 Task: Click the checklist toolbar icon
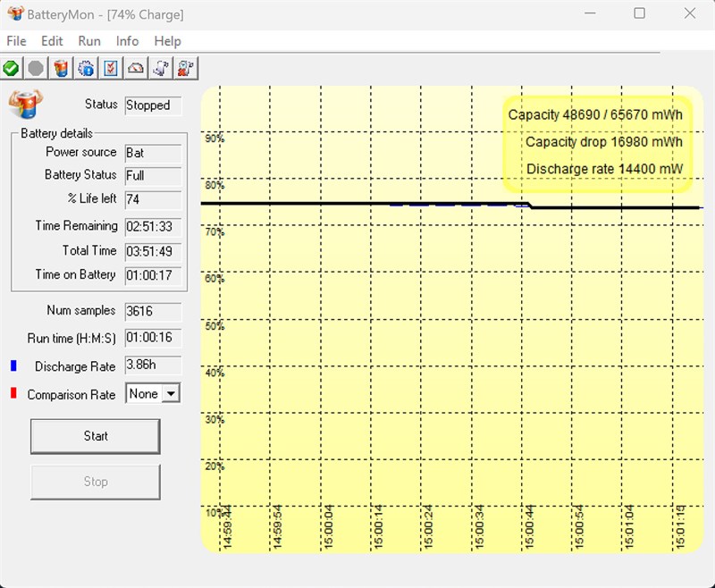[111, 68]
